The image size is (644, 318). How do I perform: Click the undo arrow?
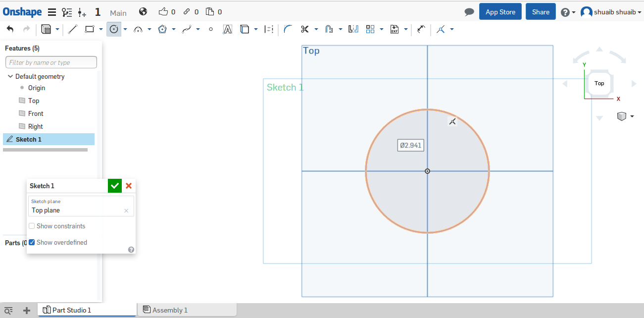(10, 29)
